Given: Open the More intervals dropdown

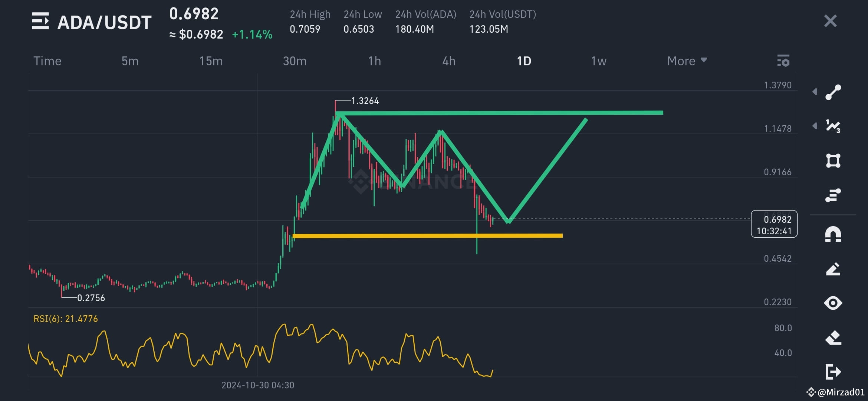Looking at the screenshot, I should 687,61.
